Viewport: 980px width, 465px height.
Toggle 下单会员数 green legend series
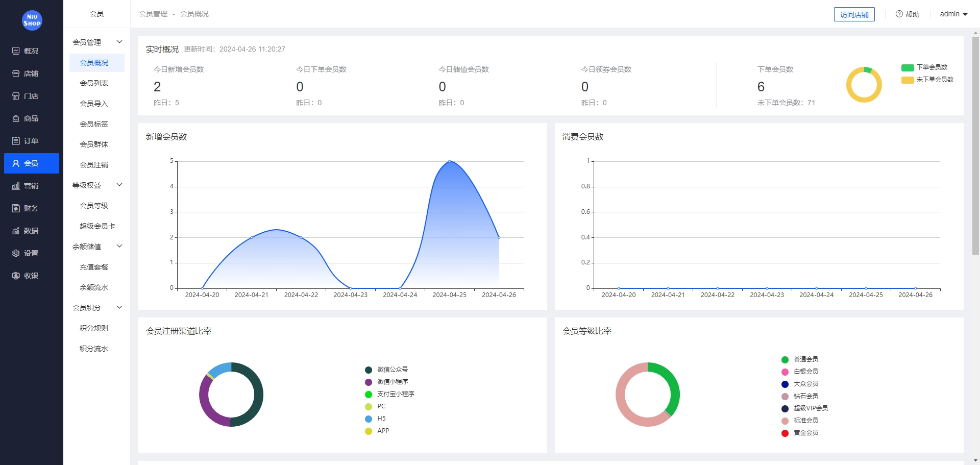click(x=908, y=67)
